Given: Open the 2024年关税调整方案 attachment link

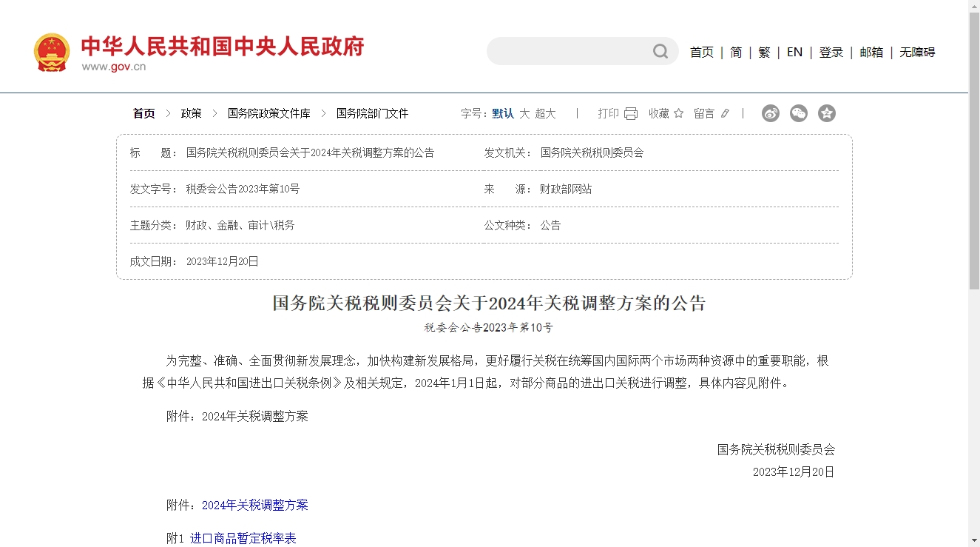Looking at the screenshot, I should point(255,505).
